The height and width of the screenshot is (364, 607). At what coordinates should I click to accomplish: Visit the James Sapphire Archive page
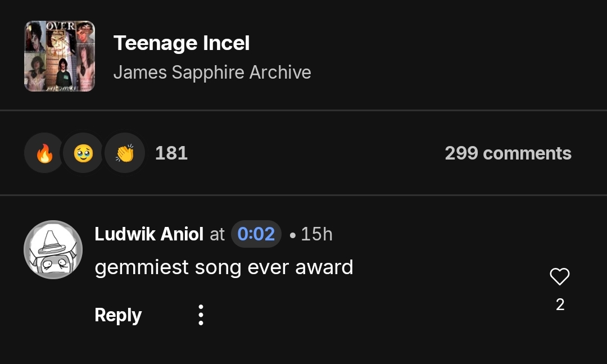212,72
